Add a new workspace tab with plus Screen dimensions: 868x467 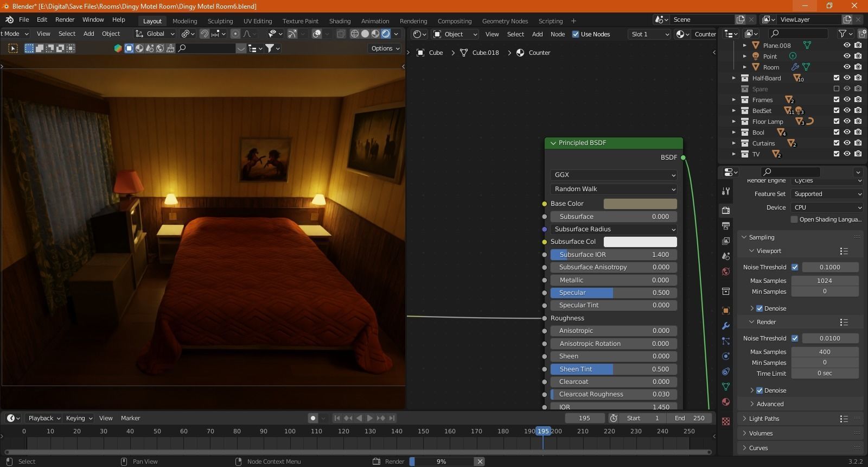(x=573, y=21)
